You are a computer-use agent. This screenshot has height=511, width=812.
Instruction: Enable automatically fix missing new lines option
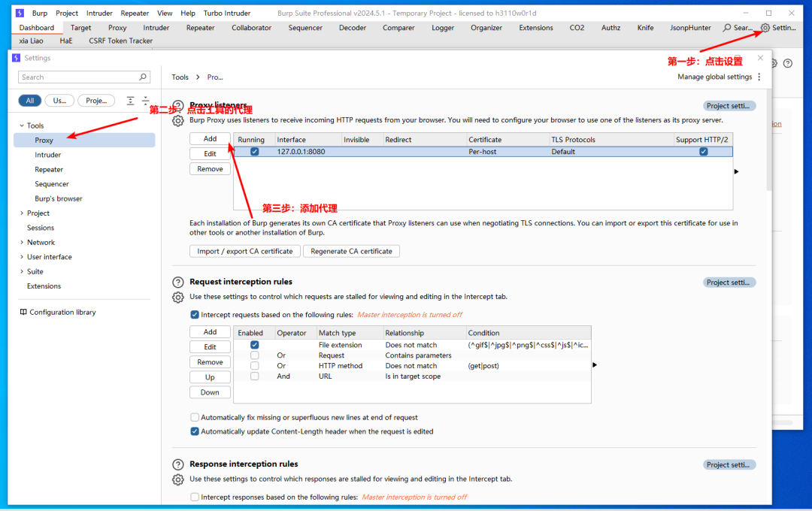pos(195,417)
